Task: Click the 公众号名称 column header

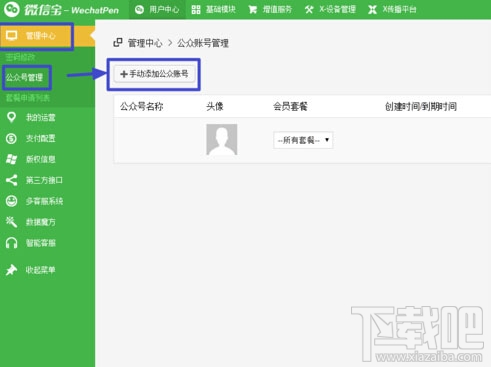Action: [142, 107]
